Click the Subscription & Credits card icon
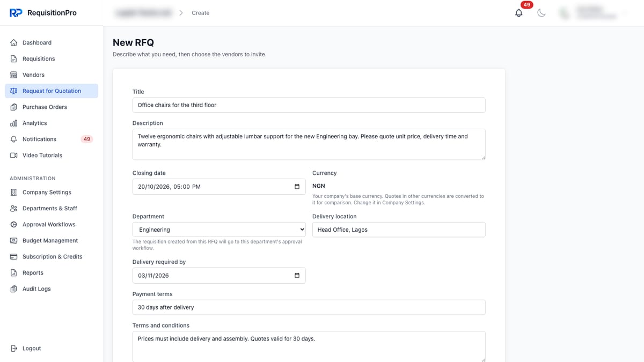The width and height of the screenshot is (644, 362). click(x=14, y=256)
